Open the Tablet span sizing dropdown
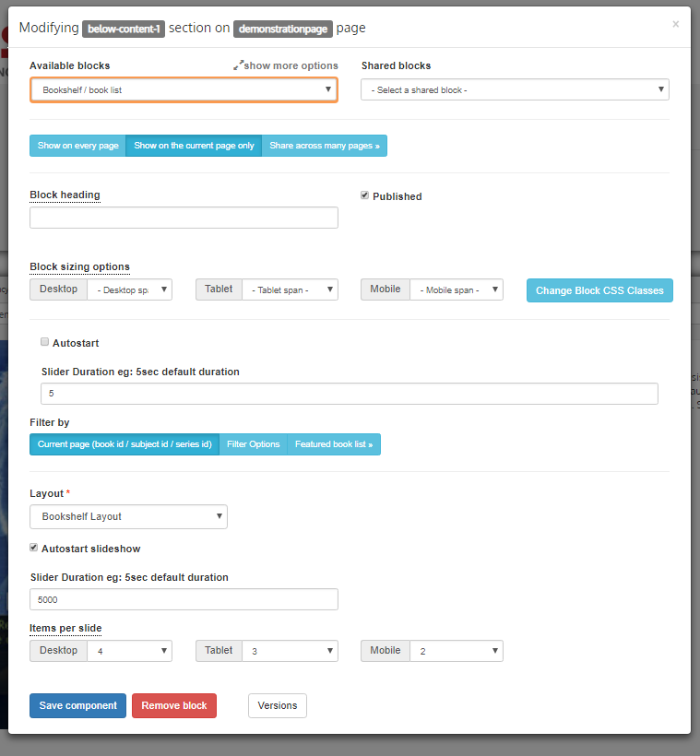This screenshot has width=700, height=756. [290, 289]
